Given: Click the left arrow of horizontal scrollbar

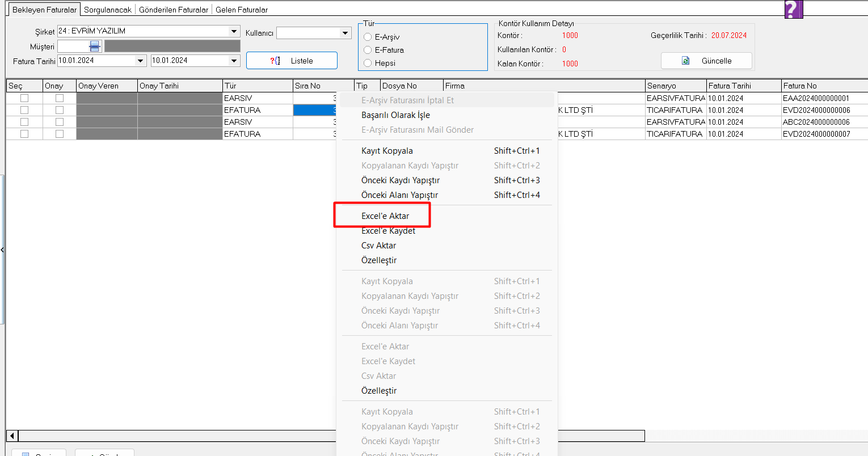Looking at the screenshot, I should click(12, 436).
